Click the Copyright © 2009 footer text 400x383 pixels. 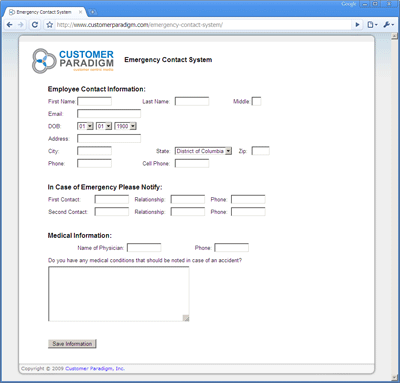[x=42, y=368]
